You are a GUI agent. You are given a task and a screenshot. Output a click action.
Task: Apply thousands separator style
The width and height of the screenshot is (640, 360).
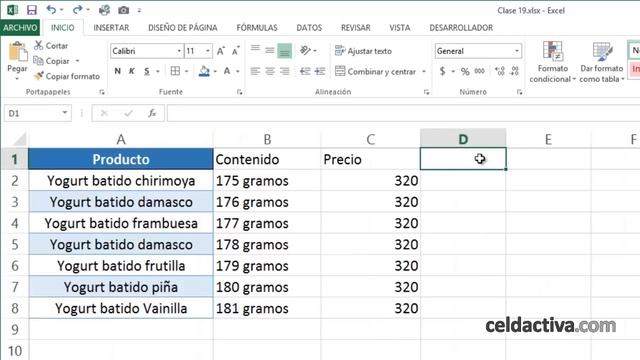[480, 71]
